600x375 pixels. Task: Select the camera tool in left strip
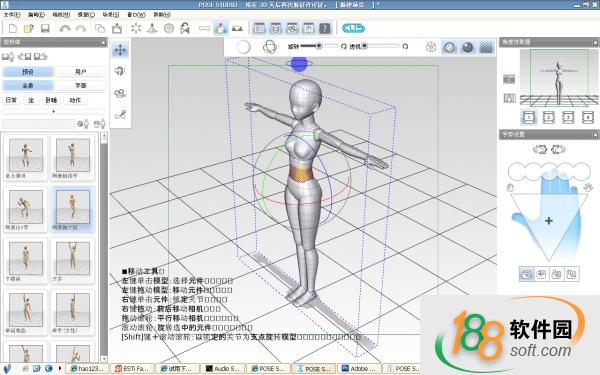point(120,93)
